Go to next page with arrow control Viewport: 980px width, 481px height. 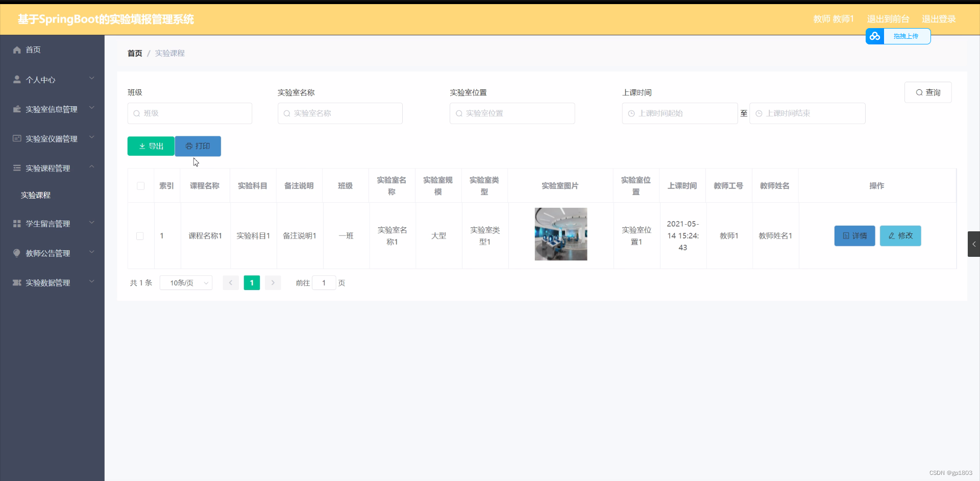273,282
